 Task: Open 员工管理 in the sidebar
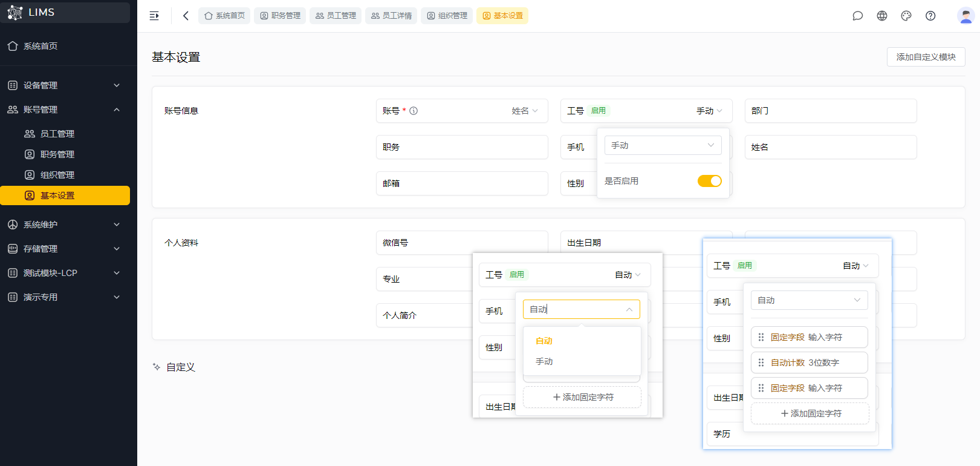point(65,134)
